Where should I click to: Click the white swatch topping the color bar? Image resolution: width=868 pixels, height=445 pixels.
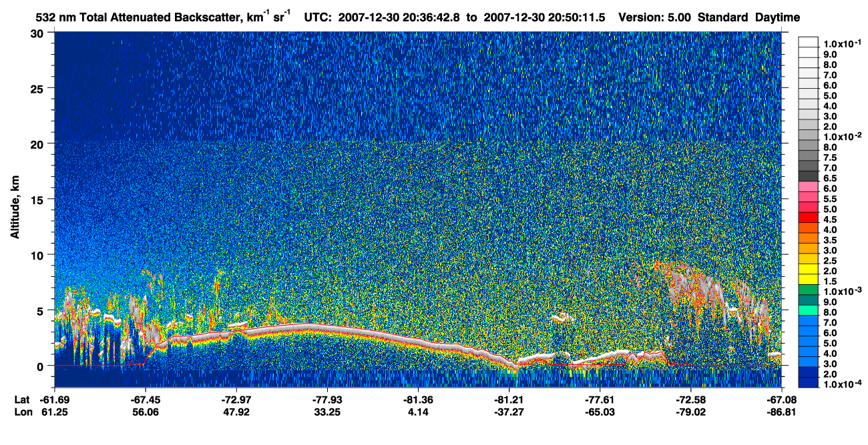[x=808, y=43]
